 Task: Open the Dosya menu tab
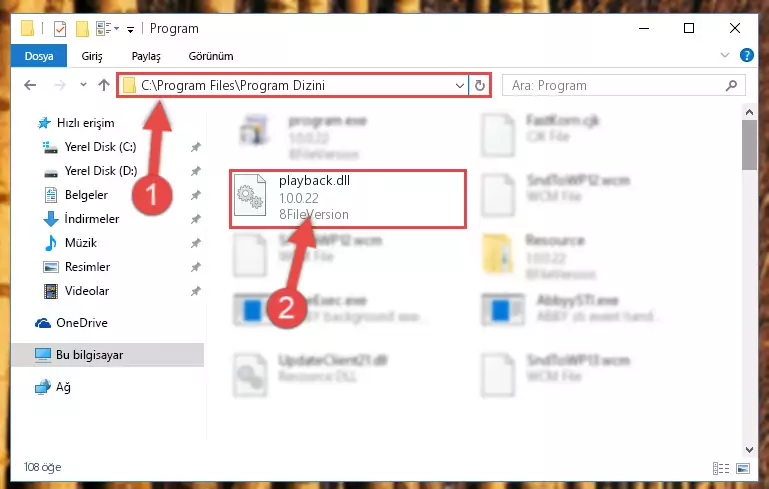tap(39, 56)
